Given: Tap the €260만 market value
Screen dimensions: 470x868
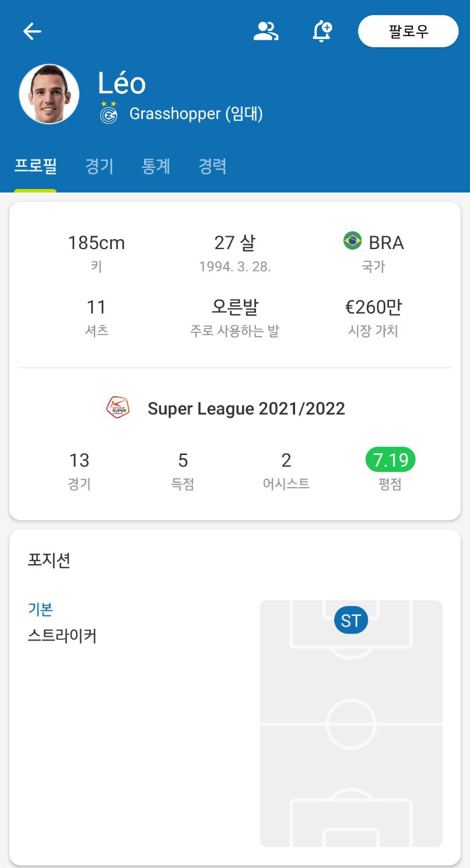Looking at the screenshot, I should [x=373, y=307].
